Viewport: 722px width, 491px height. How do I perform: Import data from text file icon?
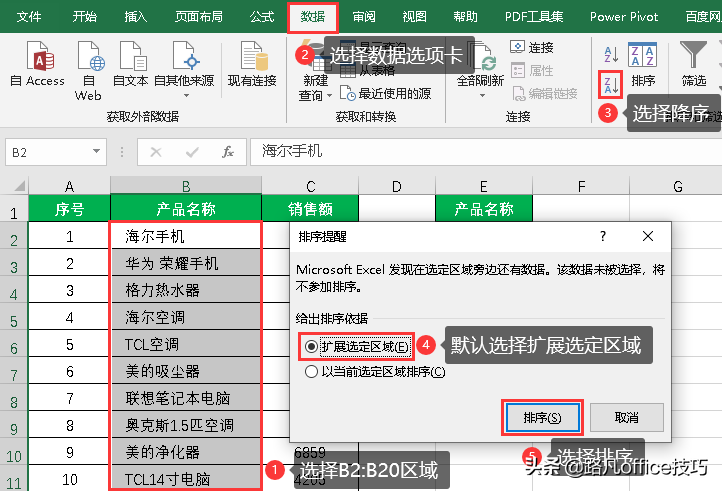(132, 56)
